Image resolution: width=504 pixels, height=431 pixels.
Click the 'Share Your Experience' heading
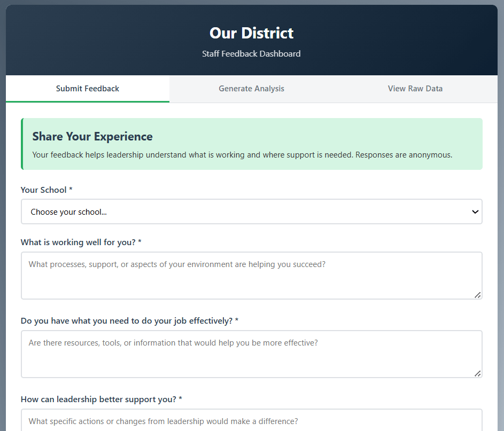92,137
